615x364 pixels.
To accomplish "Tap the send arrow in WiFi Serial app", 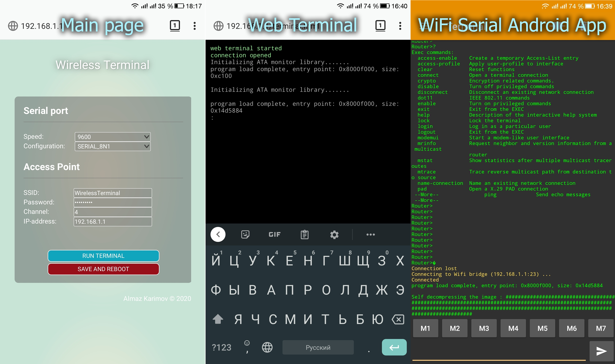I will [x=601, y=351].
